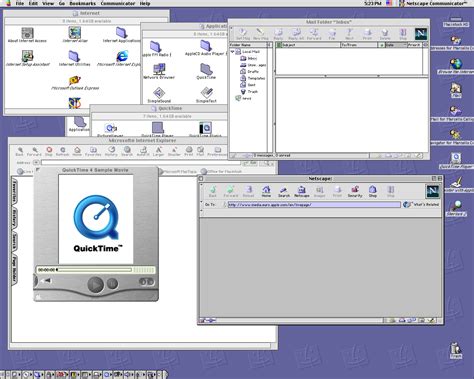Click the Date column sort header in Mail
Viewport: 474px width, 379px height.
396,45
